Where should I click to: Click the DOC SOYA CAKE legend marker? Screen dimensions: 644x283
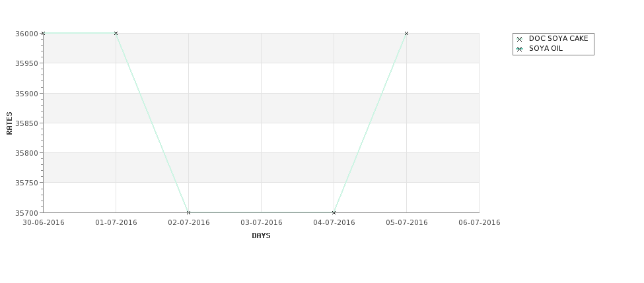(x=520, y=39)
